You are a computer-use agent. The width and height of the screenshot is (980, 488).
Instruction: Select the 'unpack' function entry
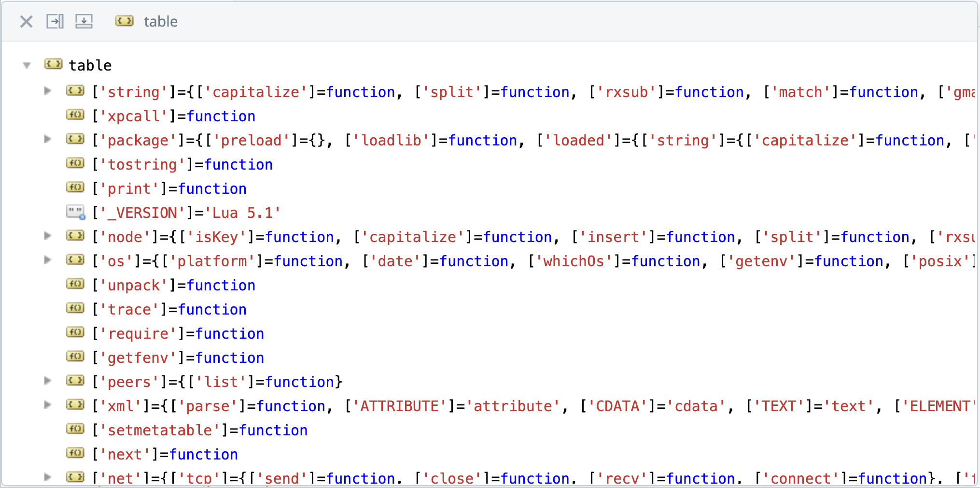point(174,286)
